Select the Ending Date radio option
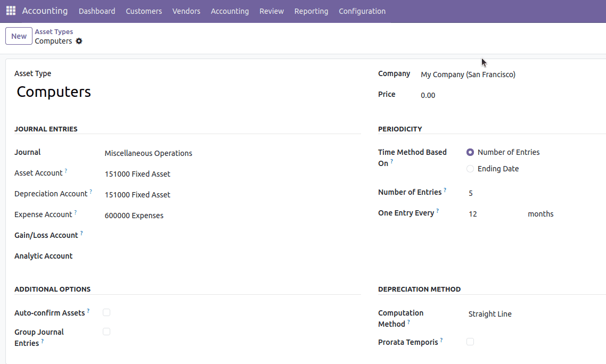Viewport: 606px width, 364px height. pos(470,169)
